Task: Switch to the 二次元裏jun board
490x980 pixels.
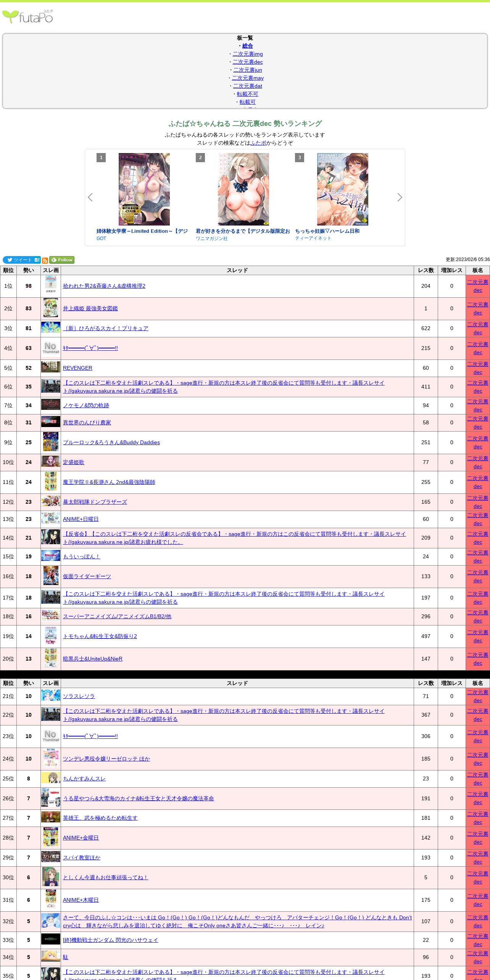Action: coord(248,70)
